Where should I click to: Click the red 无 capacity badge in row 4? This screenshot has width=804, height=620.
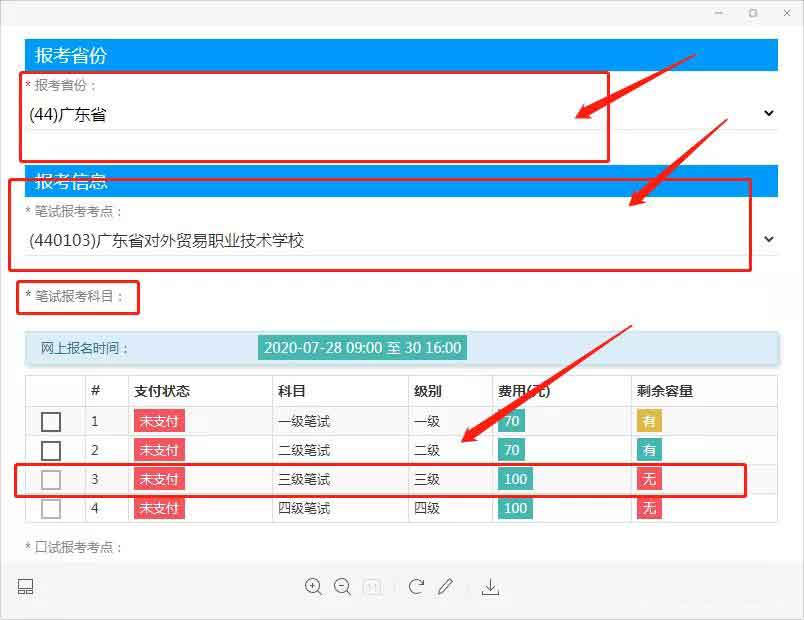point(649,509)
